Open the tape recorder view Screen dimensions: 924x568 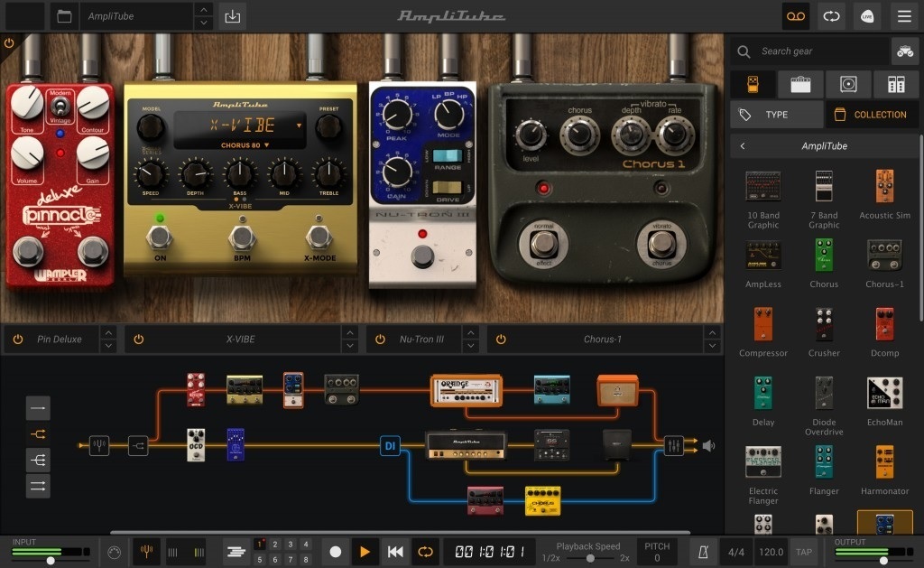point(795,16)
